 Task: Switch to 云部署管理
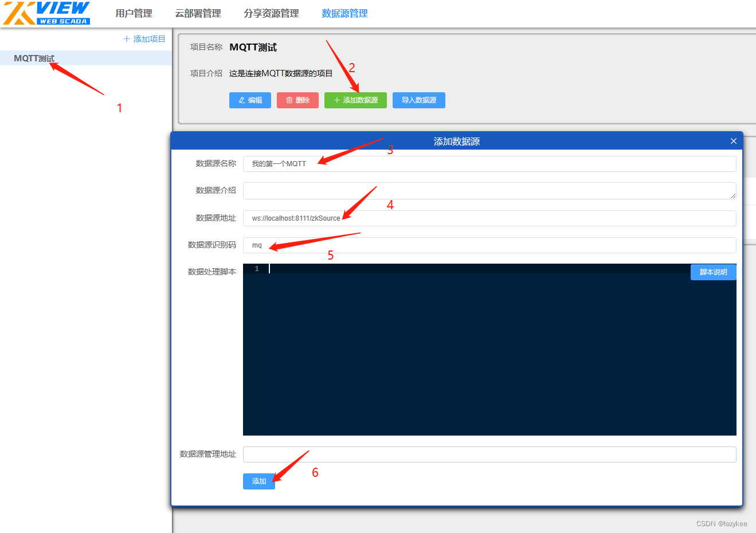pyautogui.click(x=198, y=13)
